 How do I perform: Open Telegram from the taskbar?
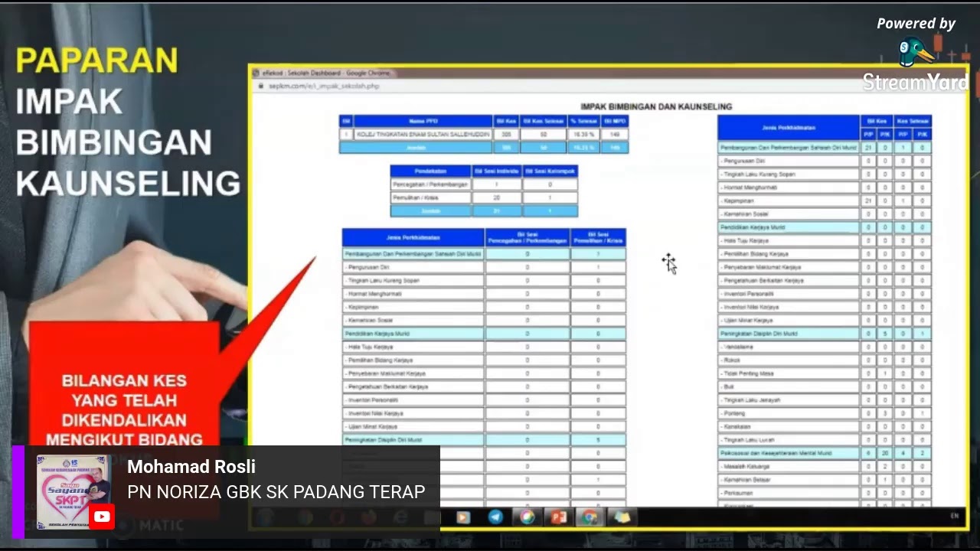[496, 517]
